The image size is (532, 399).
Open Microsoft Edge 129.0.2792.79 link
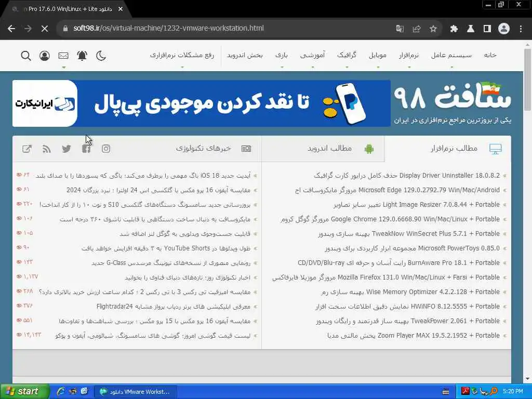(x=397, y=190)
